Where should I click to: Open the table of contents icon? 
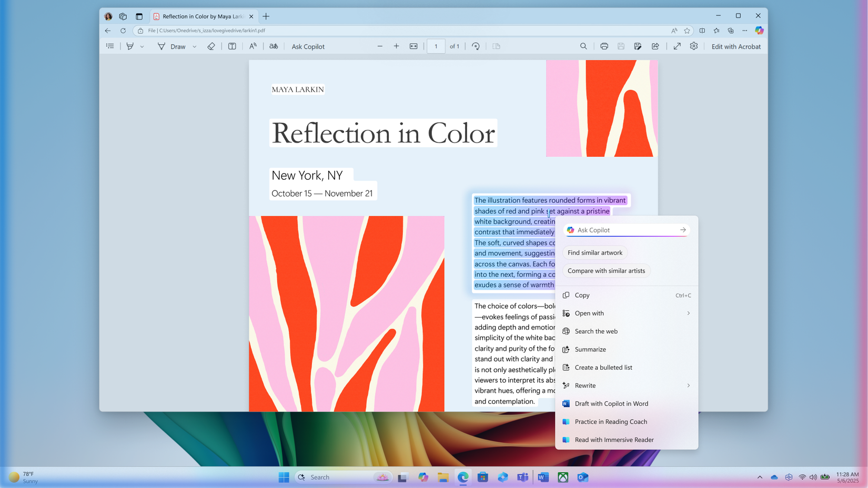click(x=110, y=46)
